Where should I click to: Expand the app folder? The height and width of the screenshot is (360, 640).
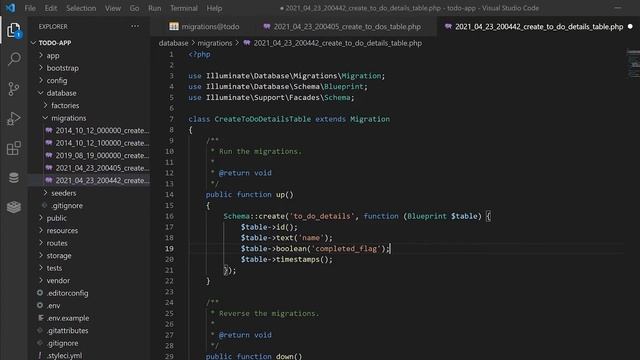pos(53,56)
